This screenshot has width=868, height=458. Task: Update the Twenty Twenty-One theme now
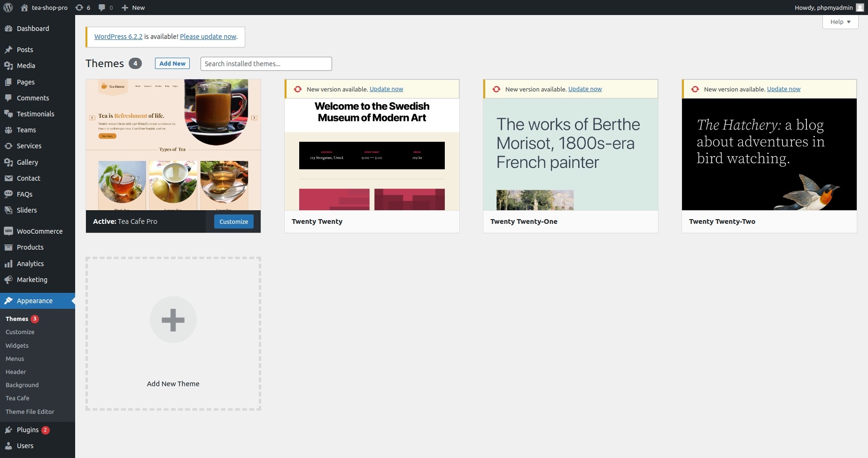585,89
